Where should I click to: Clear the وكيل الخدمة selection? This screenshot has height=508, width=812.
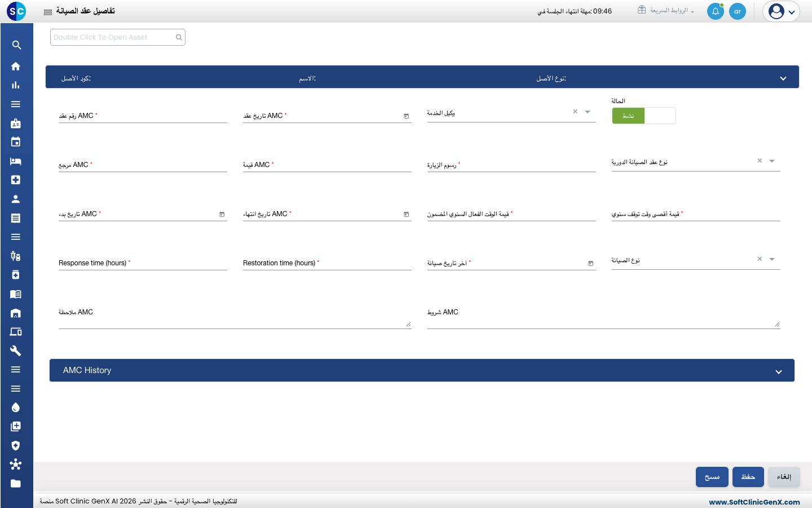[x=575, y=112]
